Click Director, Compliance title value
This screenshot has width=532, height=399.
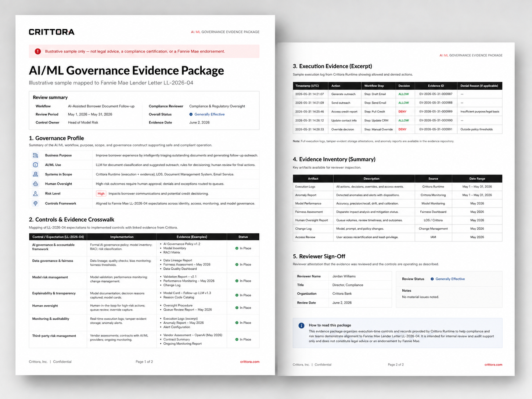(x=348, y=285)
